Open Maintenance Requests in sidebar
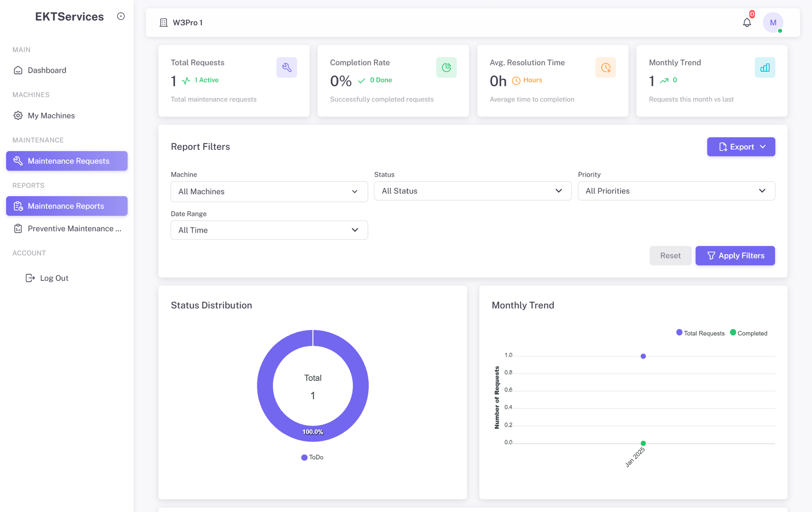 coord(67,161)
